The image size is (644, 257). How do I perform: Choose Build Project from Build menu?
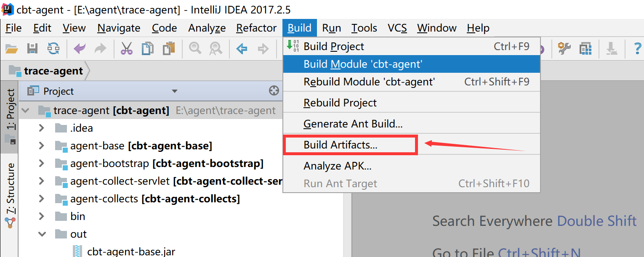tap(412, 46)
